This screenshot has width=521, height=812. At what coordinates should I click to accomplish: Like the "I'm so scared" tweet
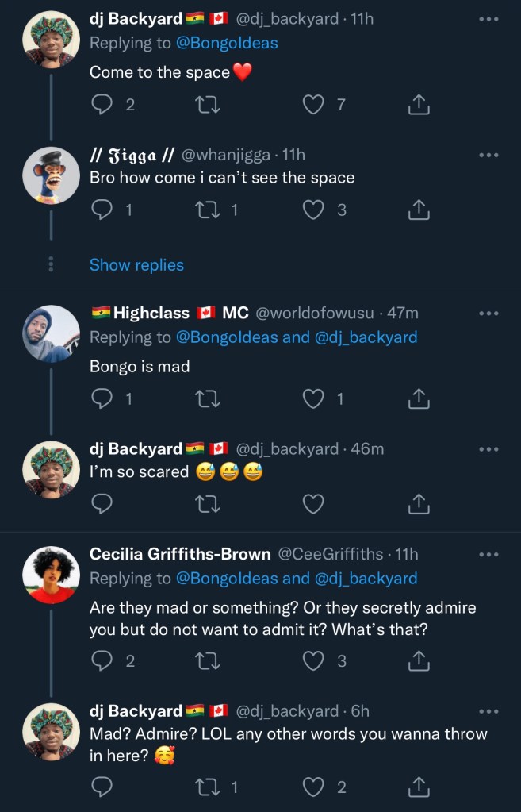[x=314, y=503]
